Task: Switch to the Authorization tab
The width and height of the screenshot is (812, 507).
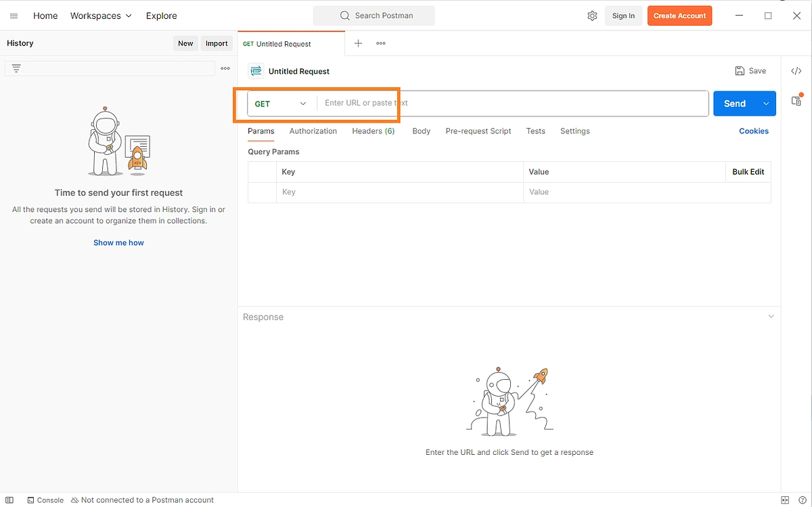Action: (x=313, y=131)
